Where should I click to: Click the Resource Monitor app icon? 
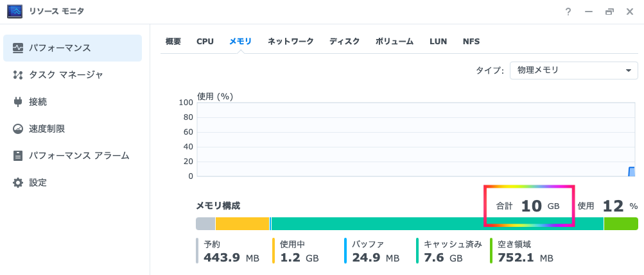point(15,12)
